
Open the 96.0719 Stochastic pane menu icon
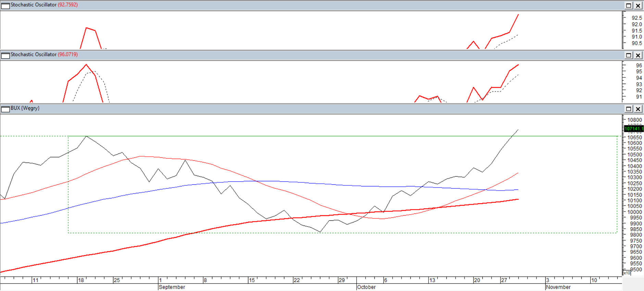[5, 55]
